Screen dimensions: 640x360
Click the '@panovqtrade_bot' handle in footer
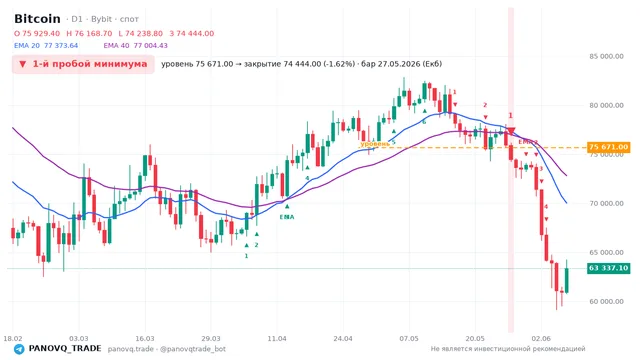(x=193, y=349)
